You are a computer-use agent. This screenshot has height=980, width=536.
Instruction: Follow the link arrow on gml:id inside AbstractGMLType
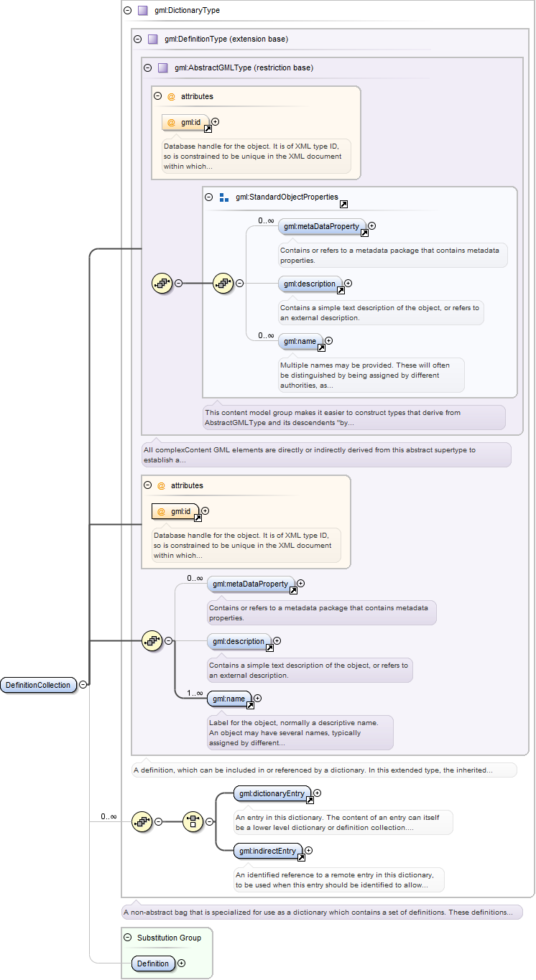click(208, 129)
